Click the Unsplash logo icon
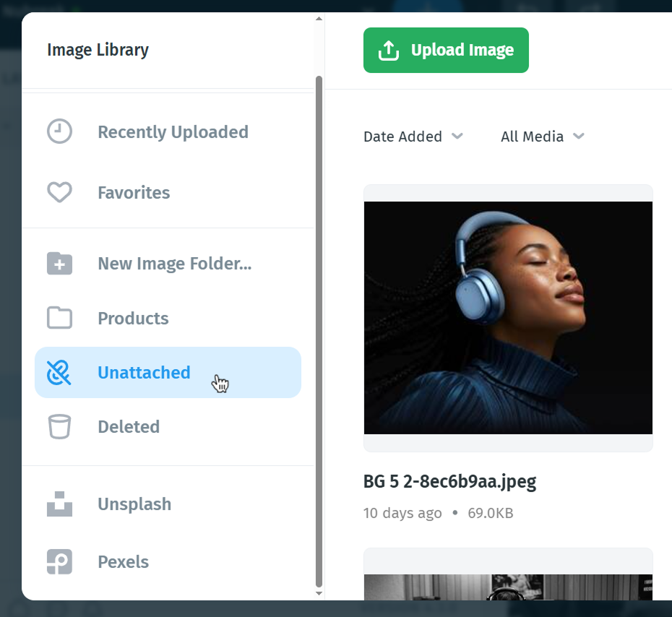Image resolution: width=672 pixels, height=617 pixels. pyautogui.click(x=59, y=504)
